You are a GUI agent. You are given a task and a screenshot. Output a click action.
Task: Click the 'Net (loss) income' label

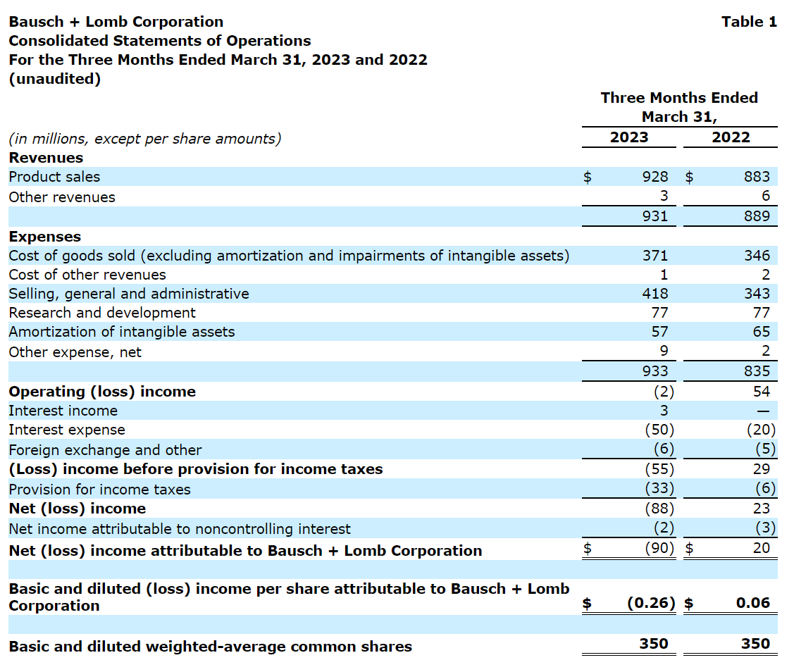click(x=77, y=509)
